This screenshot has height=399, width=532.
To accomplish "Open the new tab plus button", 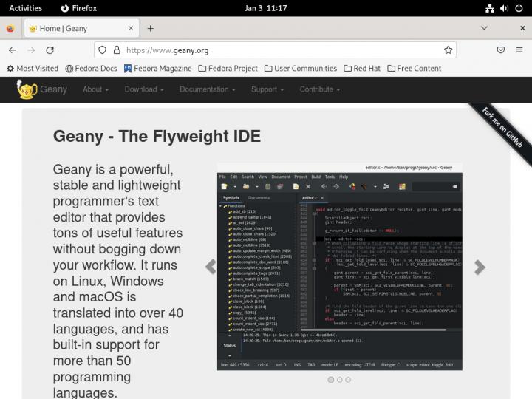I will (x=151, y=28).
